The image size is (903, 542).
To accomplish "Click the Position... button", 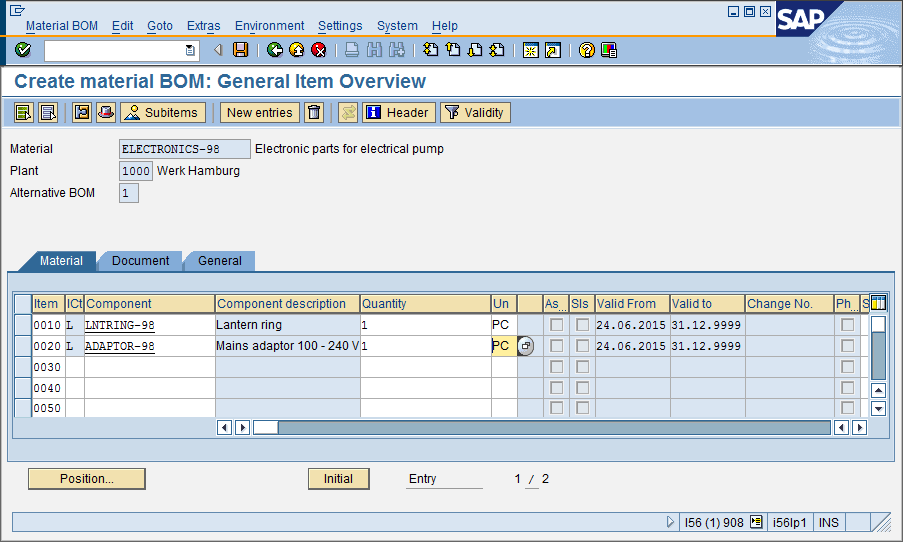I will tap(87, 479).
